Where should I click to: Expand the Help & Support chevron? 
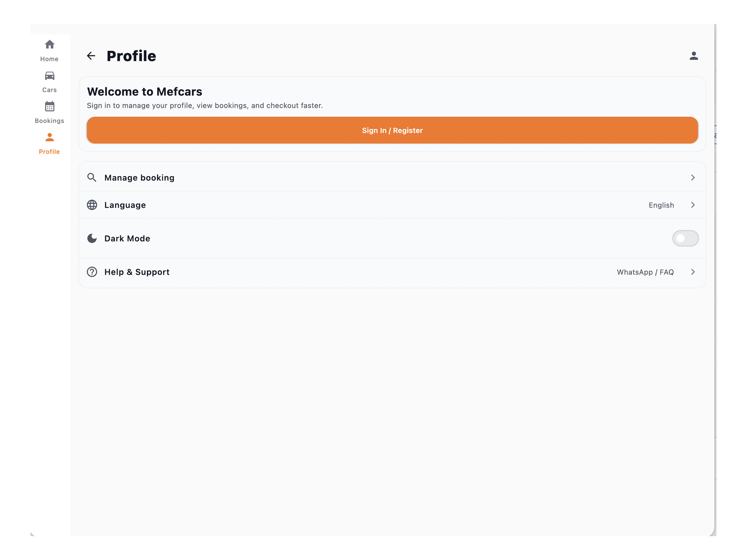pyautogui.click(x=693, y=272)
